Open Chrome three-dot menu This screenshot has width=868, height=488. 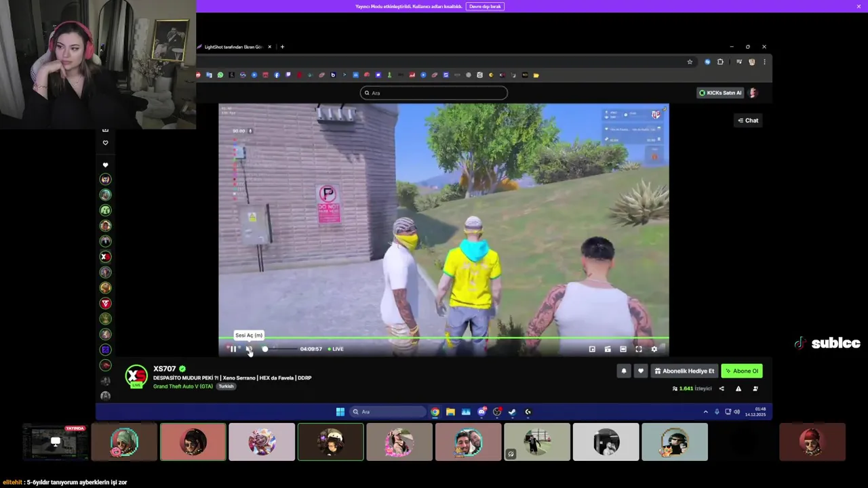[x=764, y=62]
